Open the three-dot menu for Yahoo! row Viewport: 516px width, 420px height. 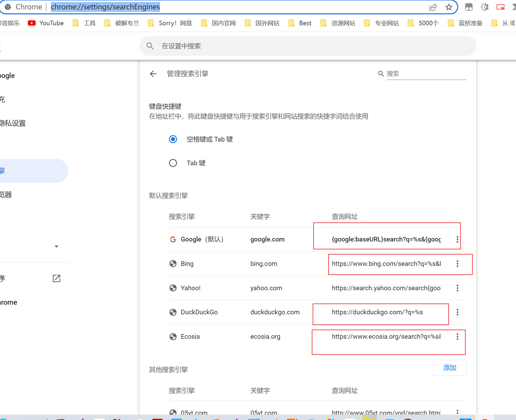457,288
